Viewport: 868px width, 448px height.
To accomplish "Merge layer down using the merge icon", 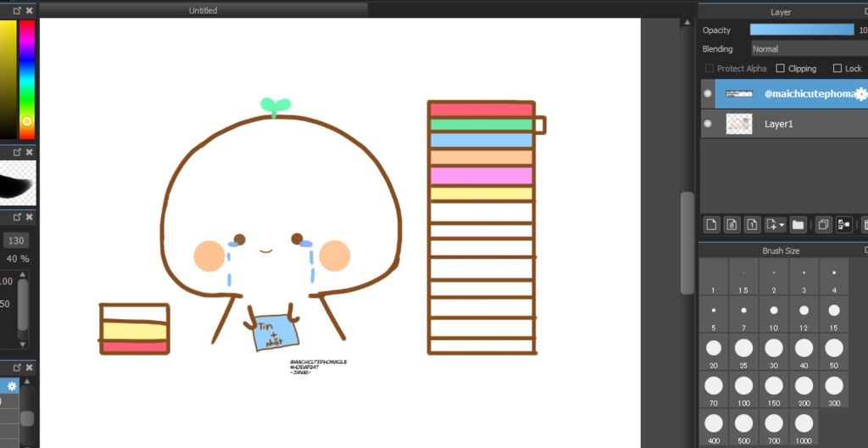I will pyautogui.click(x=843, y=225).
